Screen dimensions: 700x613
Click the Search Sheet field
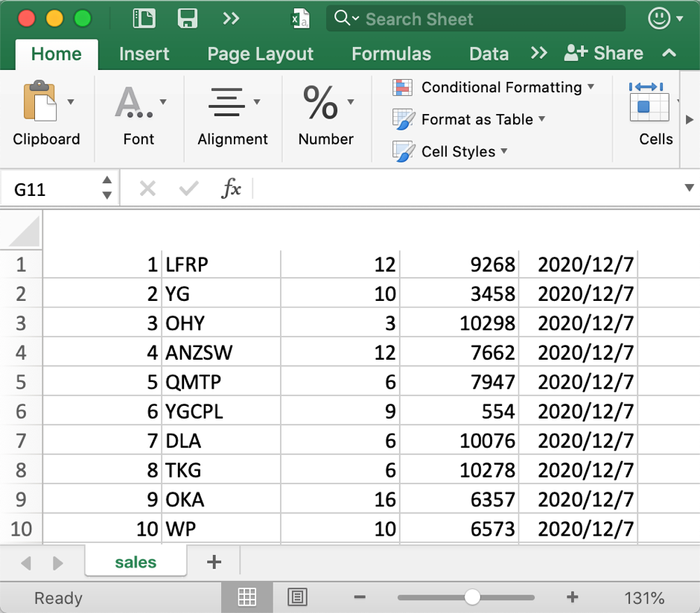pyautogui.click(x=475, y=19)
